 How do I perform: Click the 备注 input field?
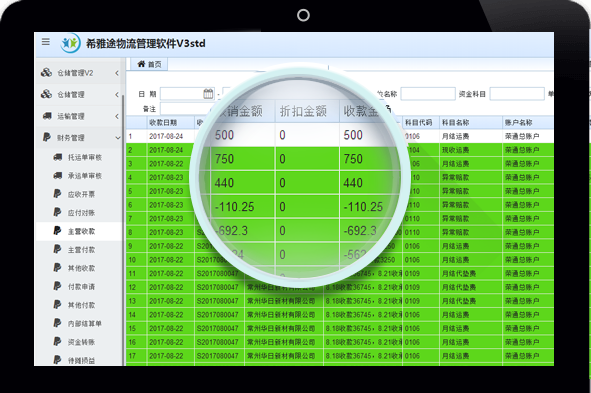[185, 109]
